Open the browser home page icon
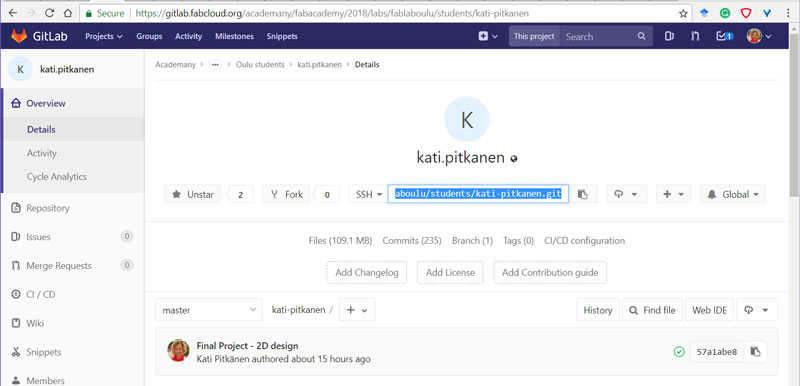Viewport: 800px width, 386px height. pos(67,13)
